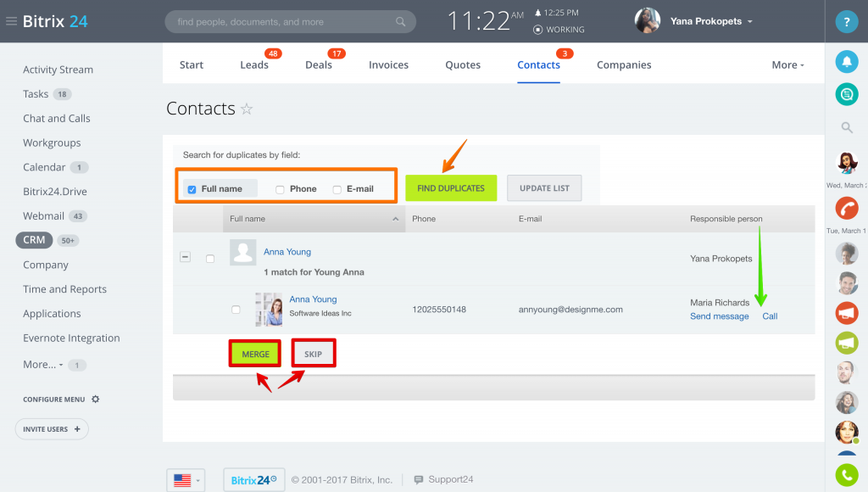Collapse the Anna Young duplicate group
868x492 pixels.
click(186, 257)
